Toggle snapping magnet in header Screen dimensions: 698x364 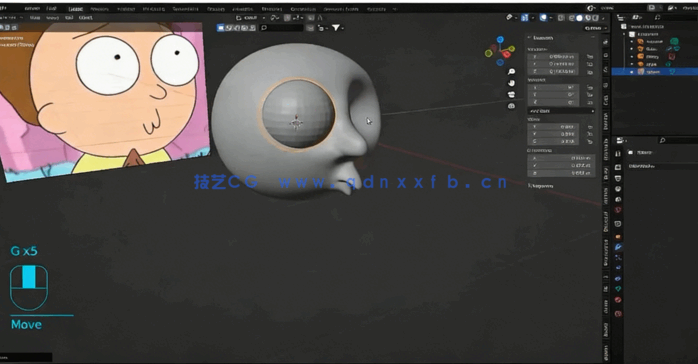(288, 18)
